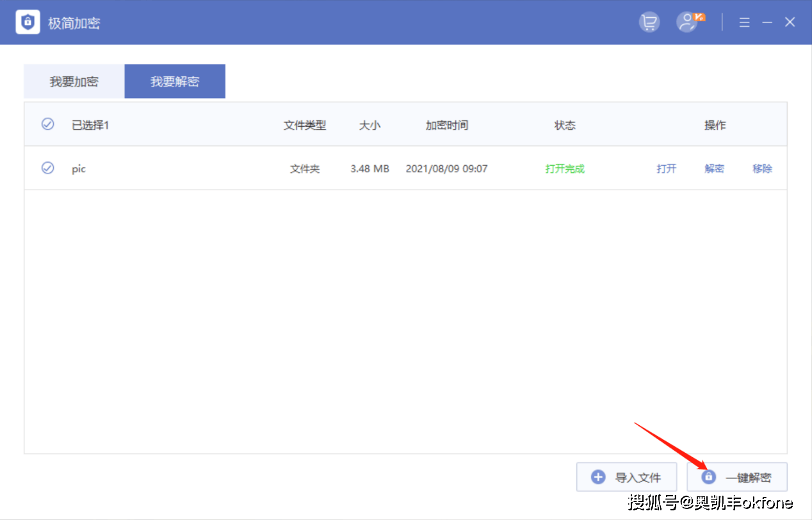The height and width of the screenshot is (520, 812).
Task: Click the 文件夹 type cell
Action: [305, 168]
